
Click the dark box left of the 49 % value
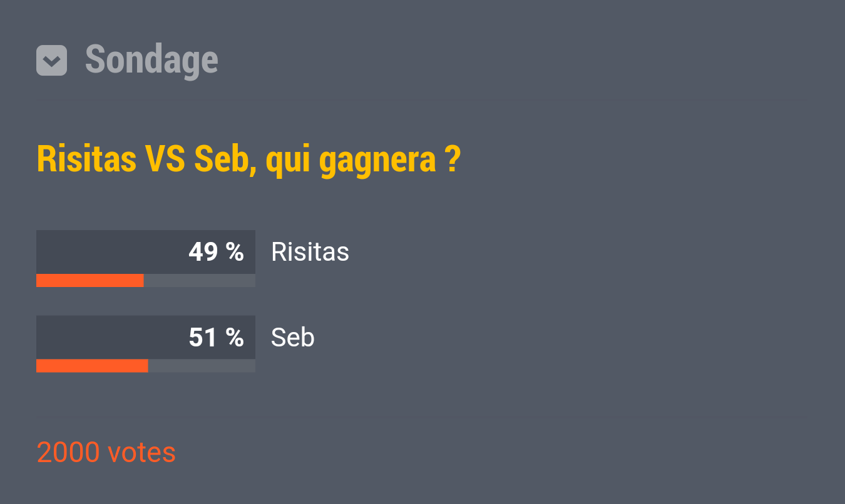click(x=106, y=252)
